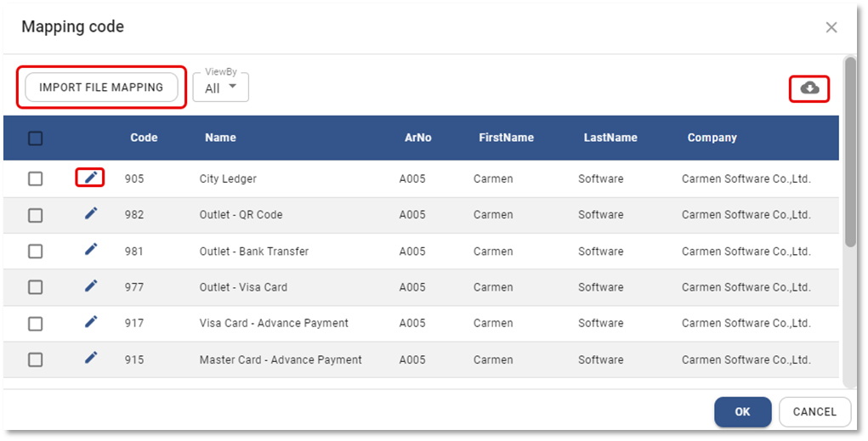Close the Mapping code dialog

[831, 27]
